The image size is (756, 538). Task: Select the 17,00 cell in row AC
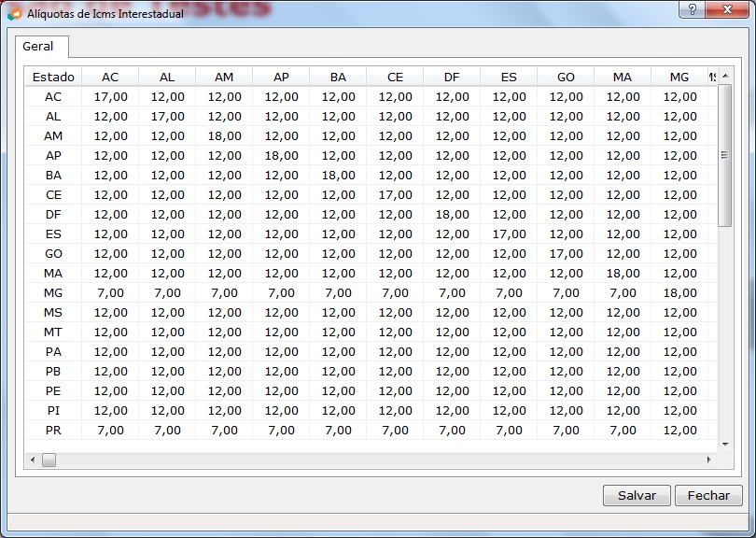[x=110, y=96]
